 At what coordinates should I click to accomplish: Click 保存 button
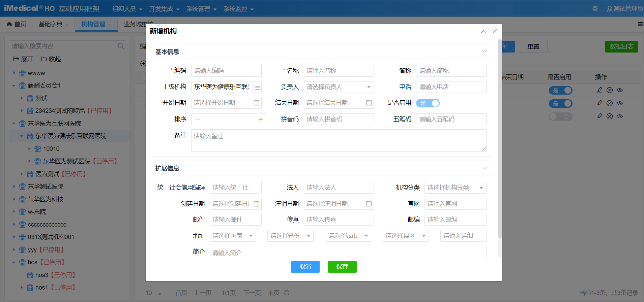[x=342, y=267]
